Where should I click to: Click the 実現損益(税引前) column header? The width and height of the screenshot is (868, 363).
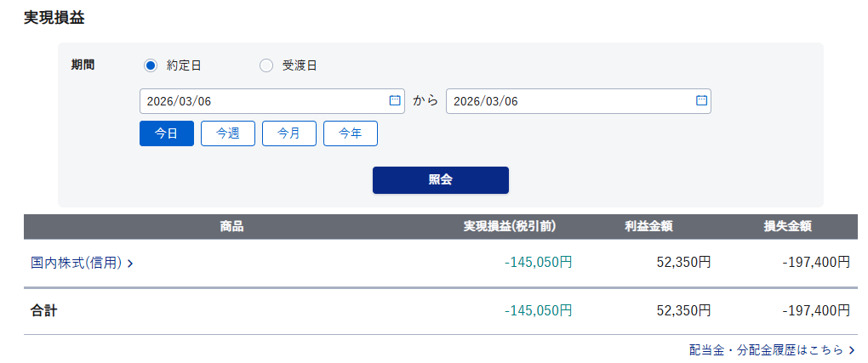(510, 226)
